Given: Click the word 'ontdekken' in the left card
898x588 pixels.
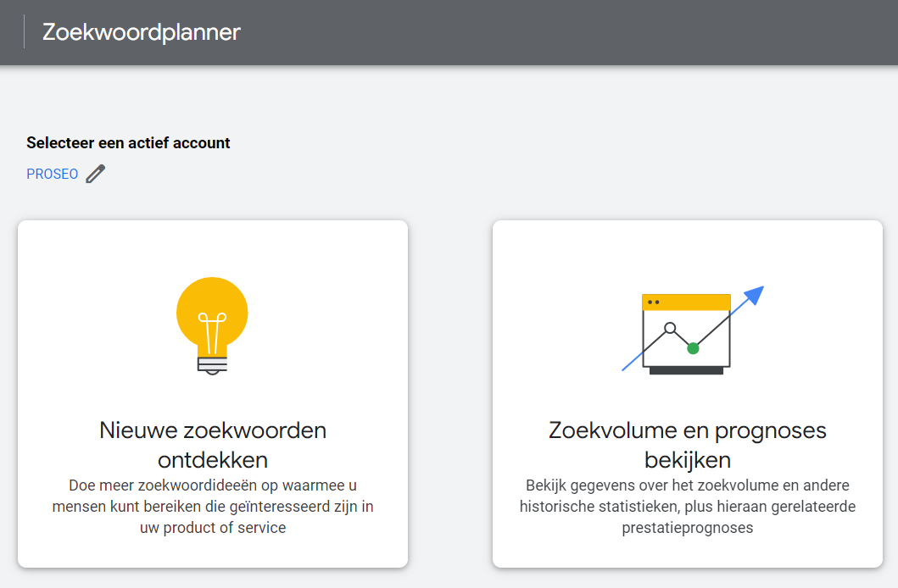Looking at the screenshot, I should tap(213, 460).
